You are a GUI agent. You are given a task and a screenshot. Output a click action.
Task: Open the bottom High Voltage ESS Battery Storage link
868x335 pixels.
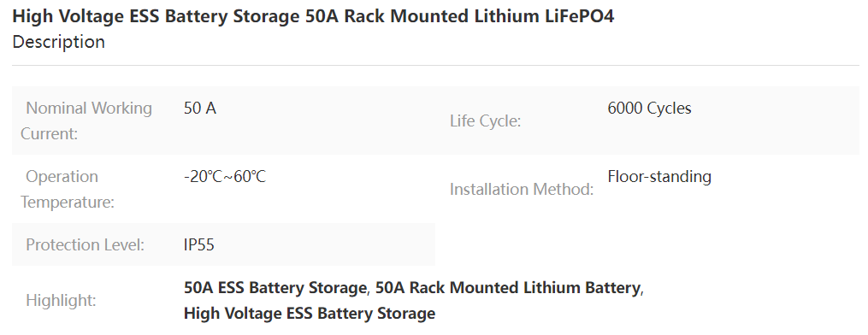310,314
